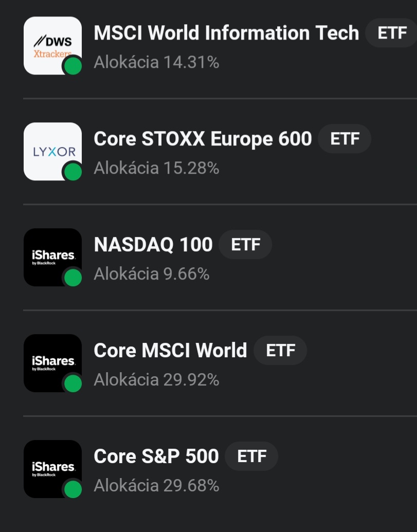Open MSCI World Information Tech holding
The width and height of the screenshot is (417, 532).
226,33
